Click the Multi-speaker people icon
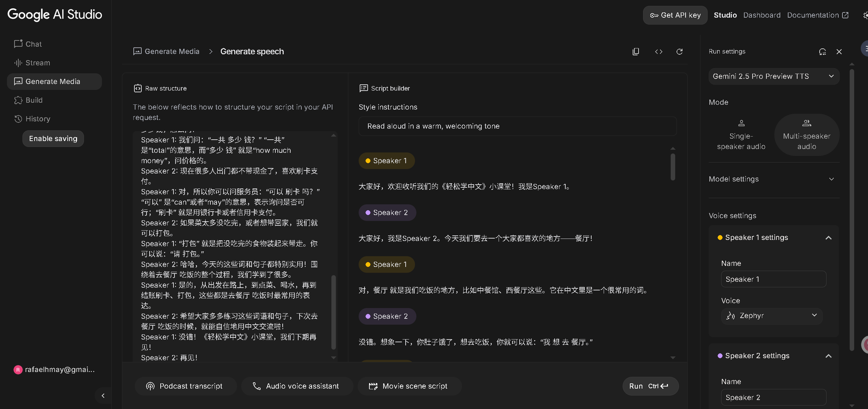868x409 pixels. click(x=806, y=123)
